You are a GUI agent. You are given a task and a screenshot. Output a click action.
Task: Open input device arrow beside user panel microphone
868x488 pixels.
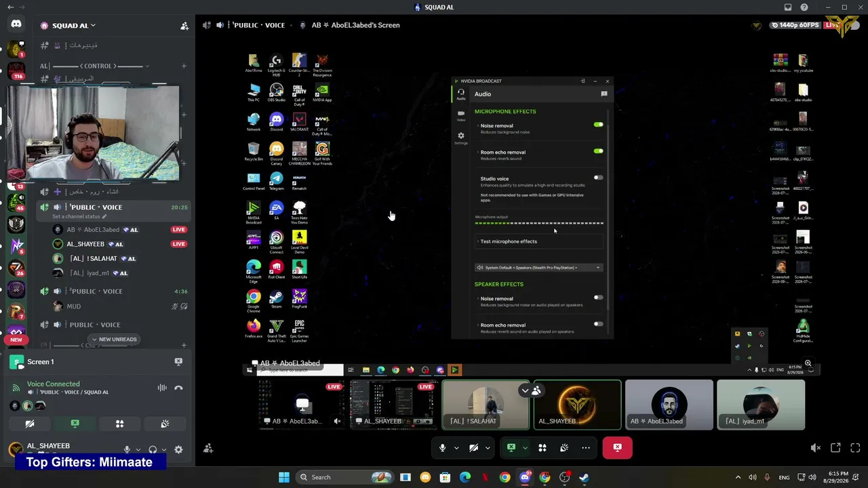coord(138,449)
